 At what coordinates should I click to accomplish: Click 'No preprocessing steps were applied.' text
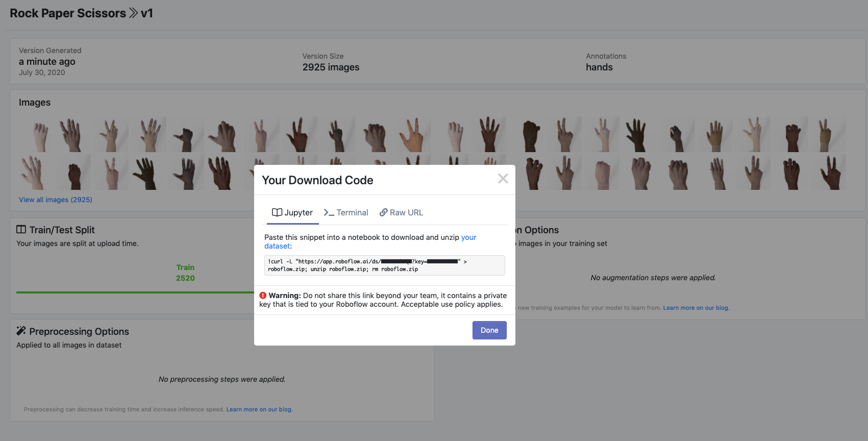pos(222,379)
